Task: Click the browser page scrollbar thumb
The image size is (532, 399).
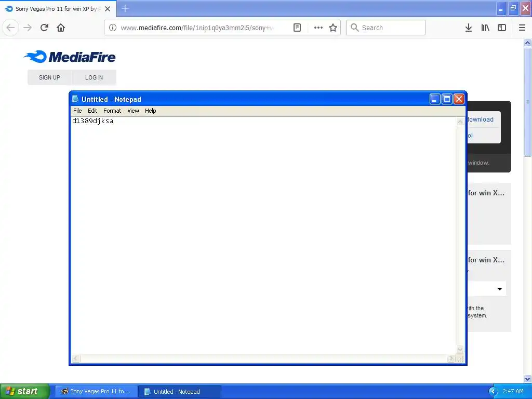Action: (x=528, y=102)
